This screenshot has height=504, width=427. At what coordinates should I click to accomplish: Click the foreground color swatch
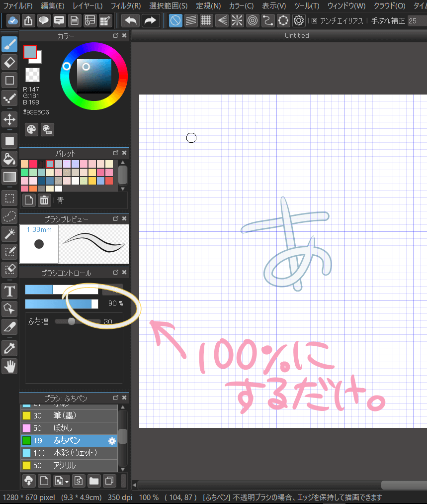[30, 52]
